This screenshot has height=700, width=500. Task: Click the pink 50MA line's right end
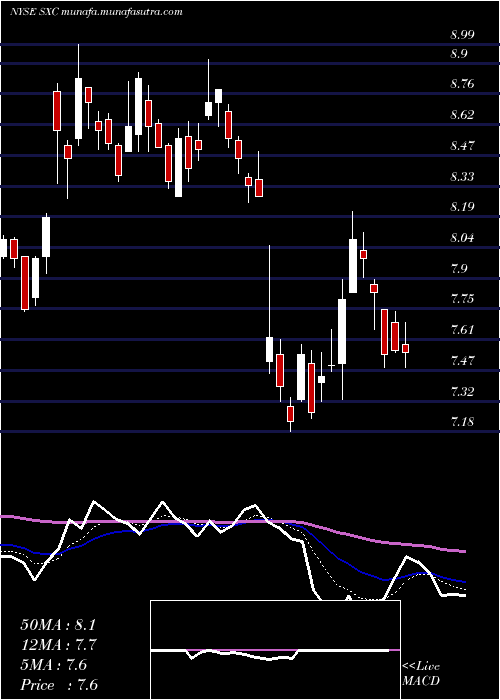coord(463,551)
